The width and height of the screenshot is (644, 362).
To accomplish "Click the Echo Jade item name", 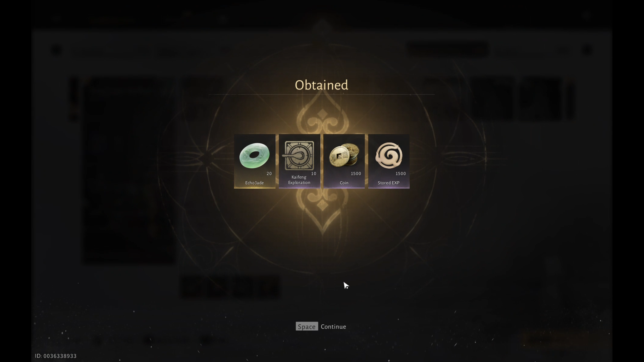I will 255,183.
